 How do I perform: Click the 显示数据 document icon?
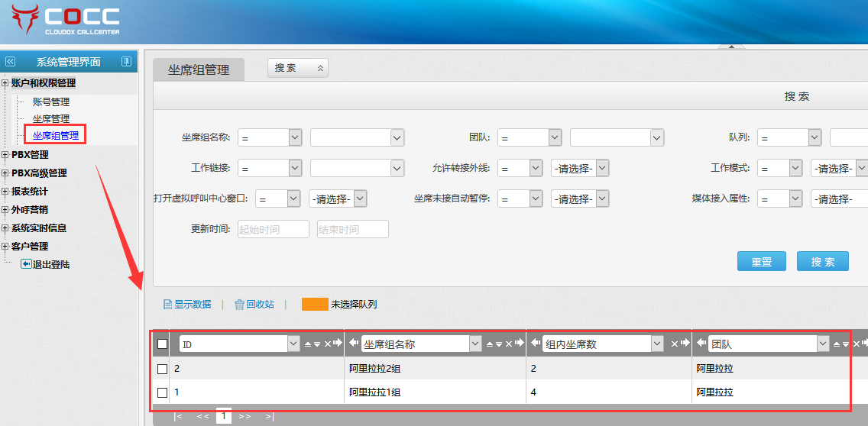[x=168, y=305]
